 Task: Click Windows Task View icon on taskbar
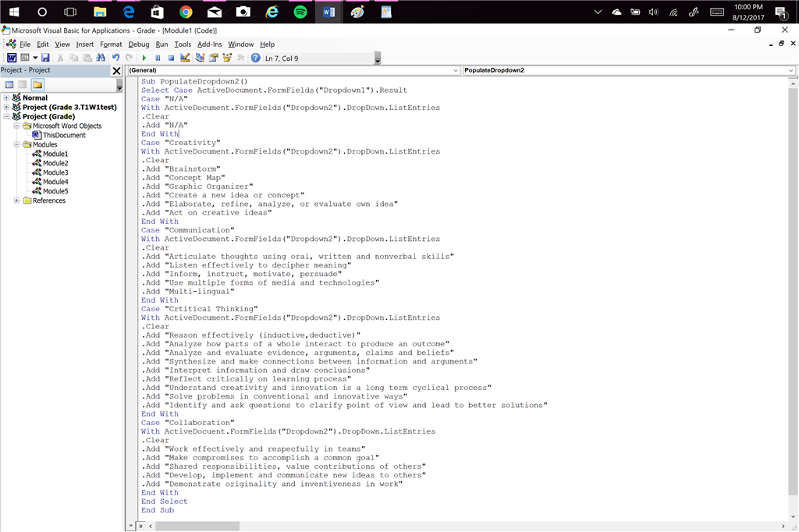[70, 12]
